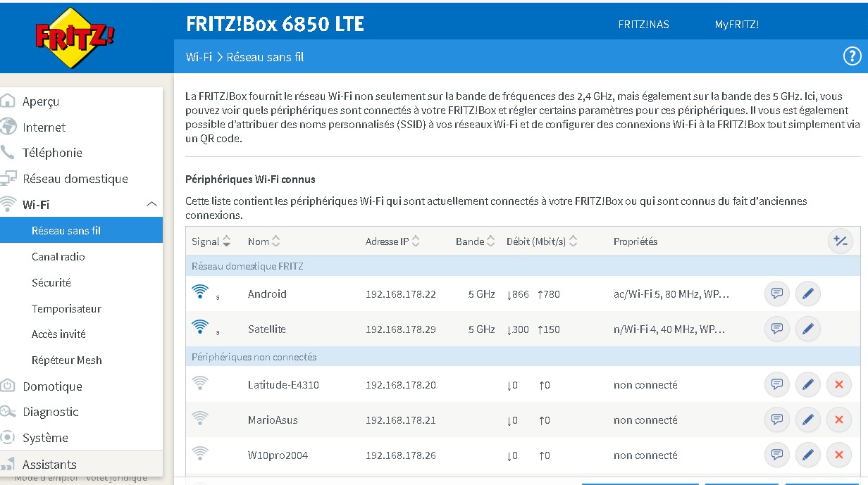Open comment icon for Latitude-E4310

point(777,384)
